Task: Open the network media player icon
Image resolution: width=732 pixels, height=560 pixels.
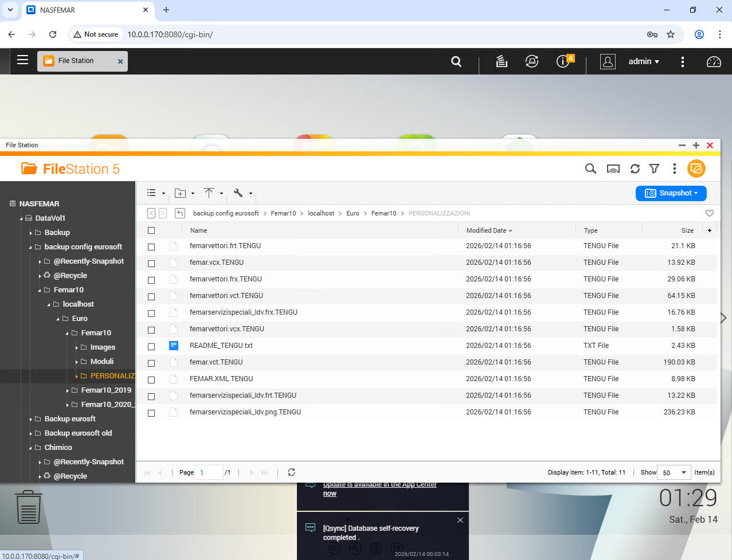Action: point(613,169)
